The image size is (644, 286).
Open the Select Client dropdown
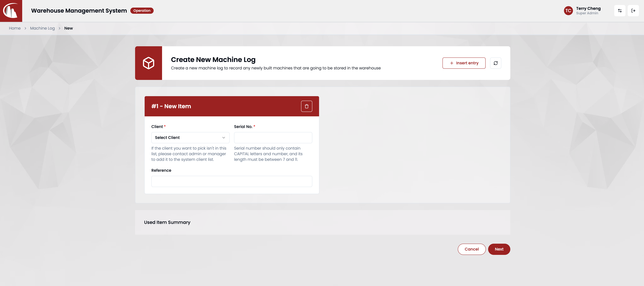190,138
